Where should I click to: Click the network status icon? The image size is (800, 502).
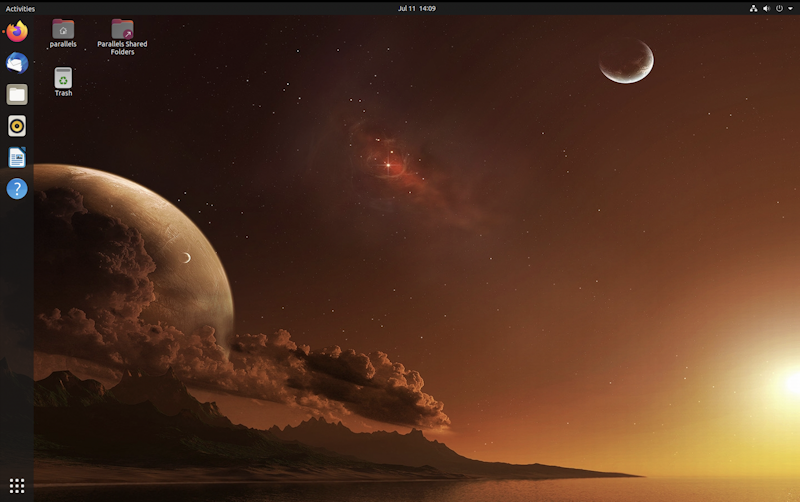point(753,8)
